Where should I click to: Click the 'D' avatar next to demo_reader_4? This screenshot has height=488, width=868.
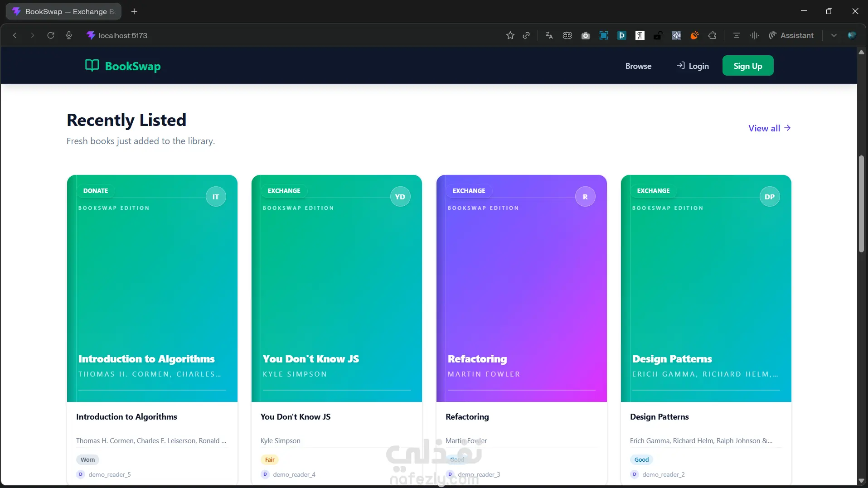click(x=265, y=474)
